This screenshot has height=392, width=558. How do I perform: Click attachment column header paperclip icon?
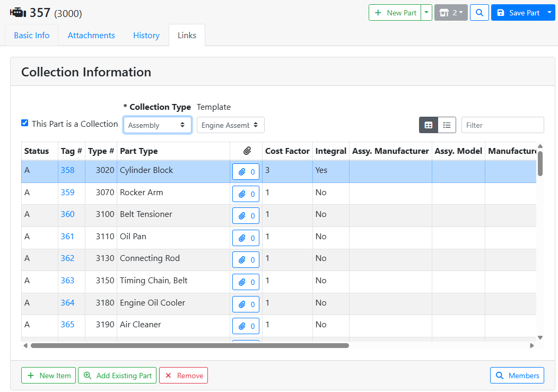(247, 151)
